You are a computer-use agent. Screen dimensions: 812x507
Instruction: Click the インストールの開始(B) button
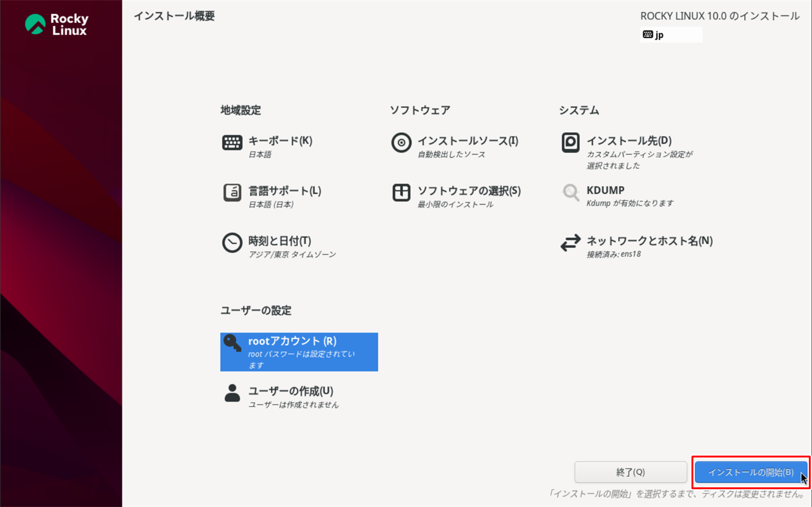click(x=750, y=472)
